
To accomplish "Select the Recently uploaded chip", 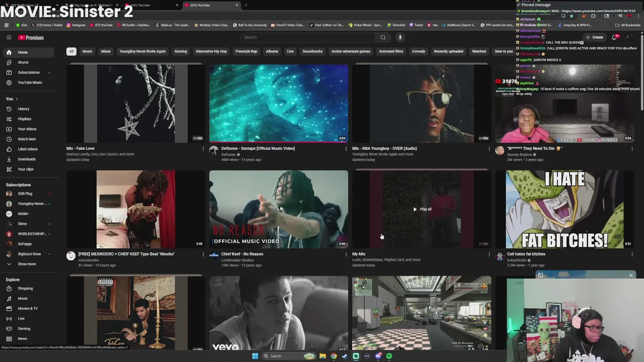I will point(448,51).
